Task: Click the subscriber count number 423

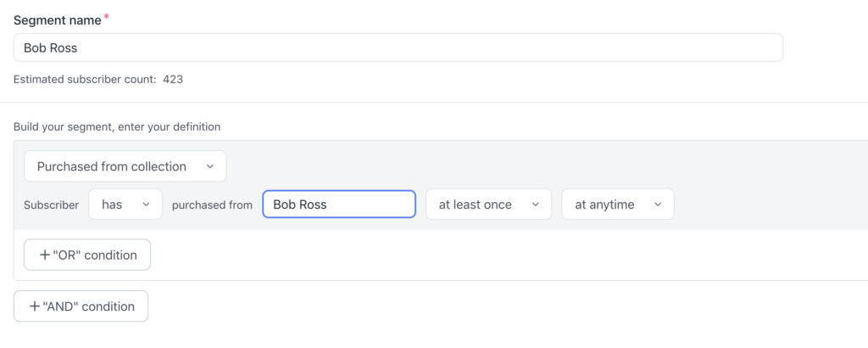Action: [173, 79]
